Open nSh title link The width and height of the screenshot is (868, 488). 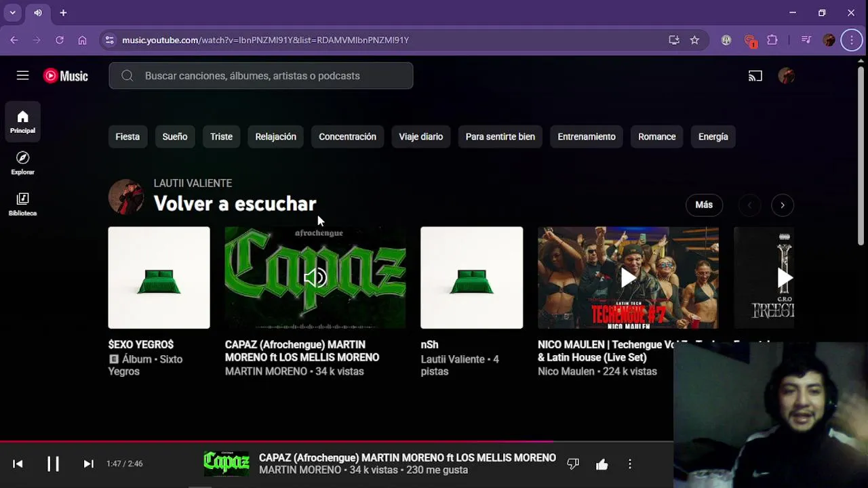429,345
